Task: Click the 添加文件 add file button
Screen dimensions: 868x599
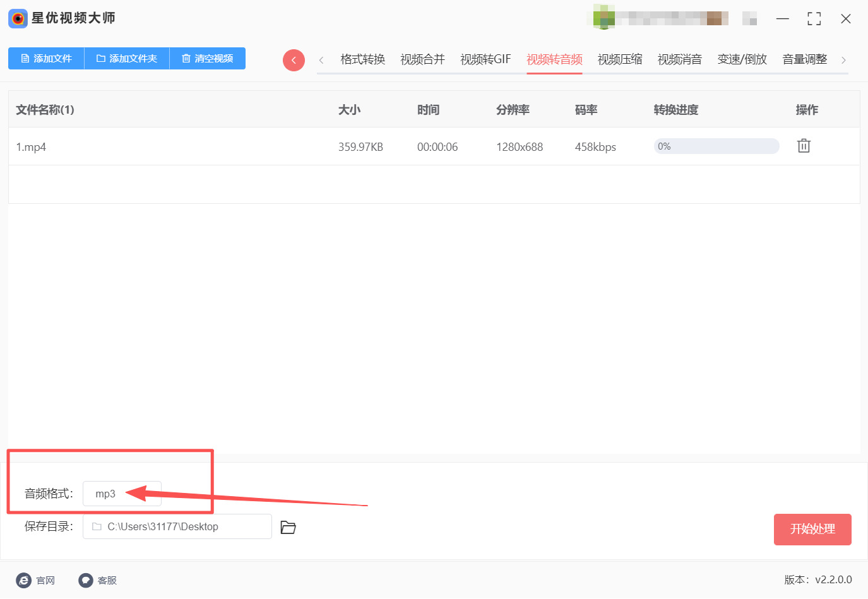Action: pyautogui.click(x=46, y=59)
